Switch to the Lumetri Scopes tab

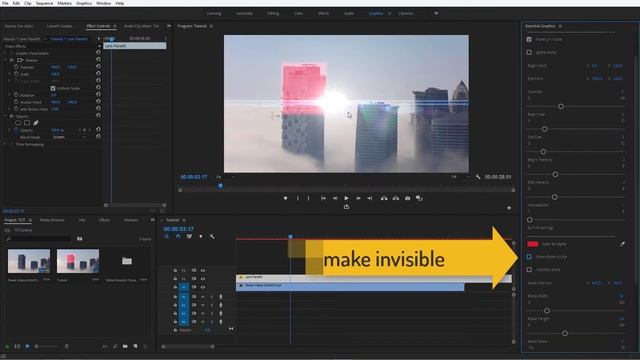59,26
